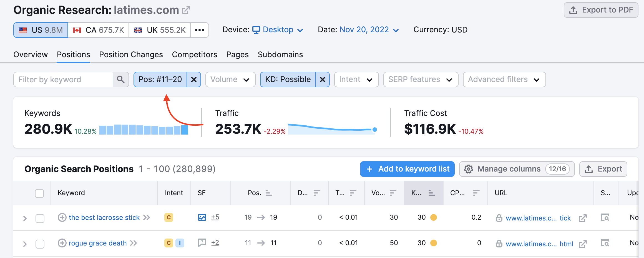
Task: Select UK 555.2K database
Action: (x=160, y=30)
